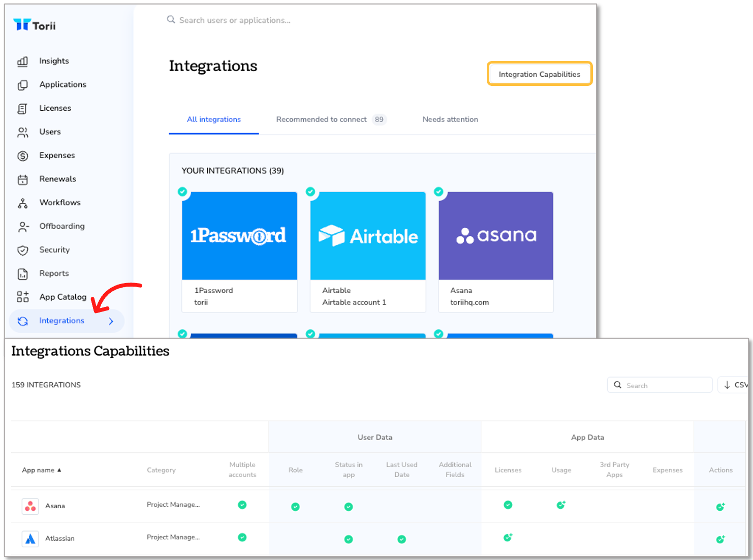Open the Asana integration card

(496, 252)
